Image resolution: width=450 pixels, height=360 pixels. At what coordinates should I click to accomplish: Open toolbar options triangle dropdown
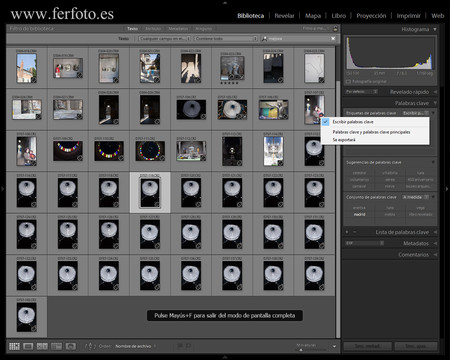[x=334, y=347]
